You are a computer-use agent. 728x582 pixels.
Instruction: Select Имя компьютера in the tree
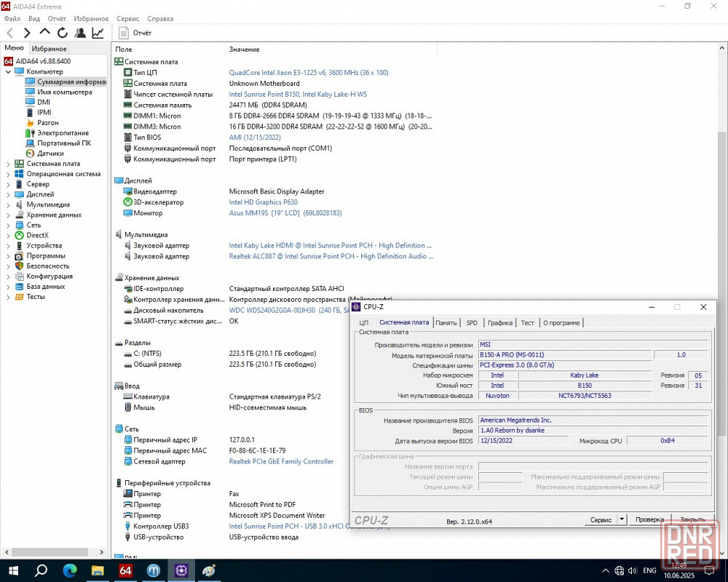[65, 92]
